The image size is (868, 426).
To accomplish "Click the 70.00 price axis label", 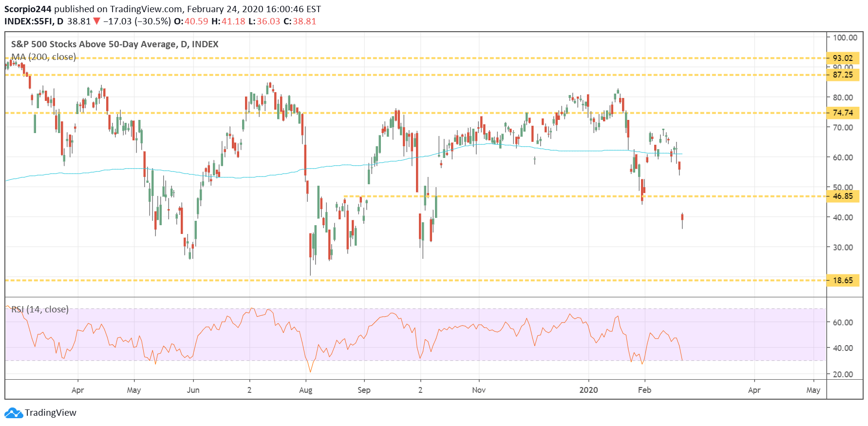I will point(843,128).
